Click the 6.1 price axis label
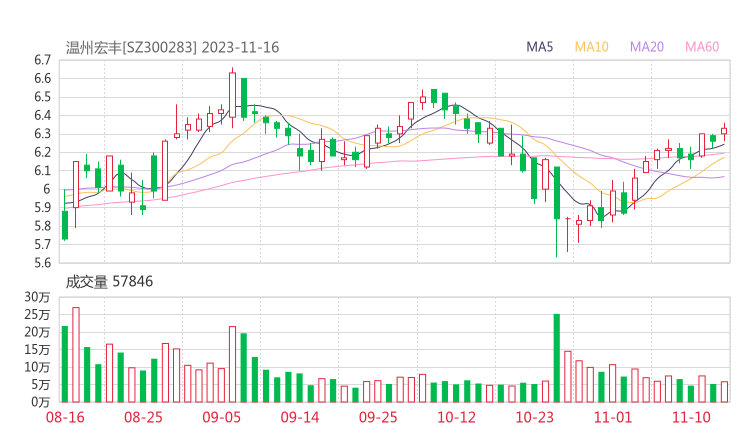This screenshot has height=440, width=740. tap(42, 170)
